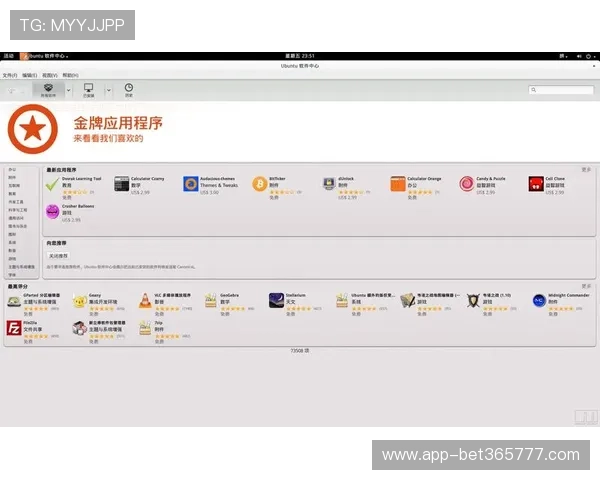The image size is (600, 480).
Task: Open the Audacious-themes app icon
Action: (x=191, y=184)
